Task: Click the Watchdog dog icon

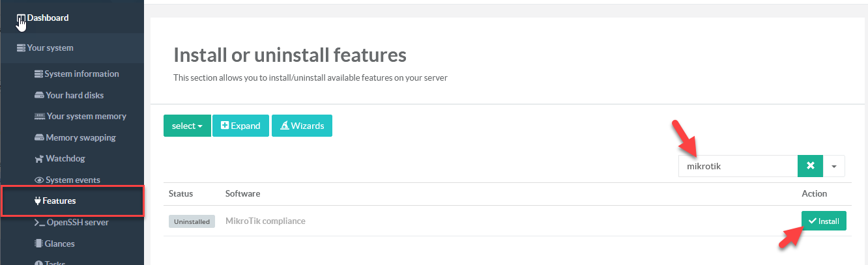Action: (x=39, y=159)
